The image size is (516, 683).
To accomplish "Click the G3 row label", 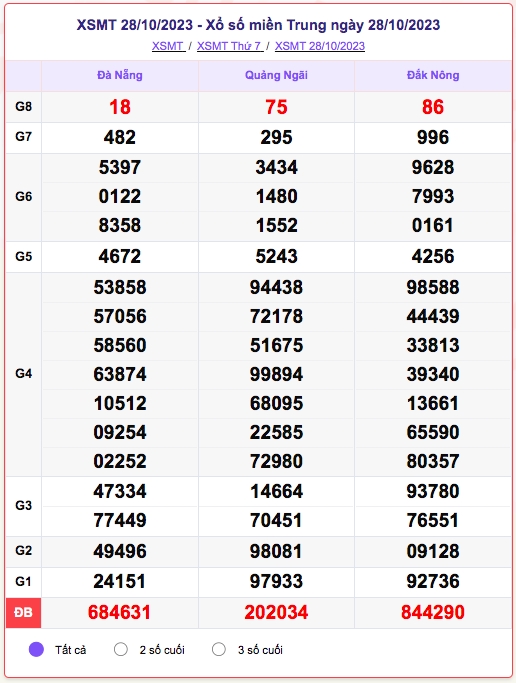I will [24, 506].
